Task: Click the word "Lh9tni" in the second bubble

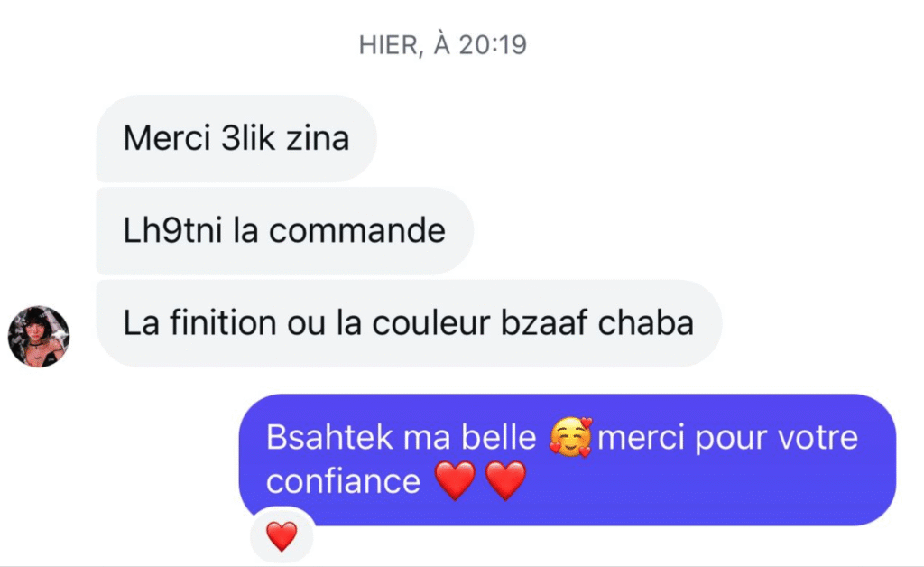Action: click(x=172, y=230)
